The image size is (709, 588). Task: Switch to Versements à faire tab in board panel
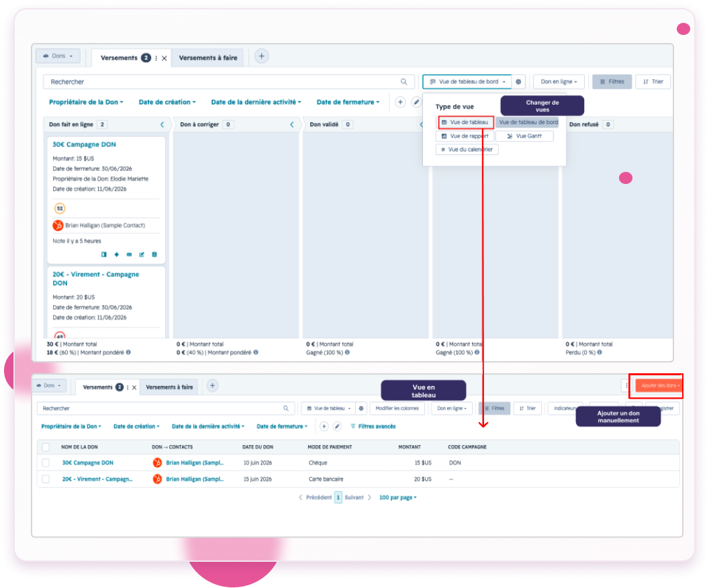tap(208, 58)
